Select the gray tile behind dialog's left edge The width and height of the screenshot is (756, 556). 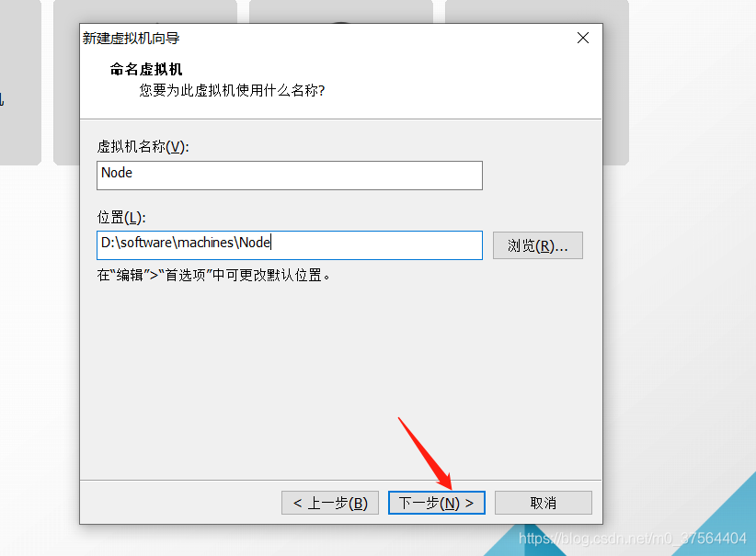click(x=66, y=82)
